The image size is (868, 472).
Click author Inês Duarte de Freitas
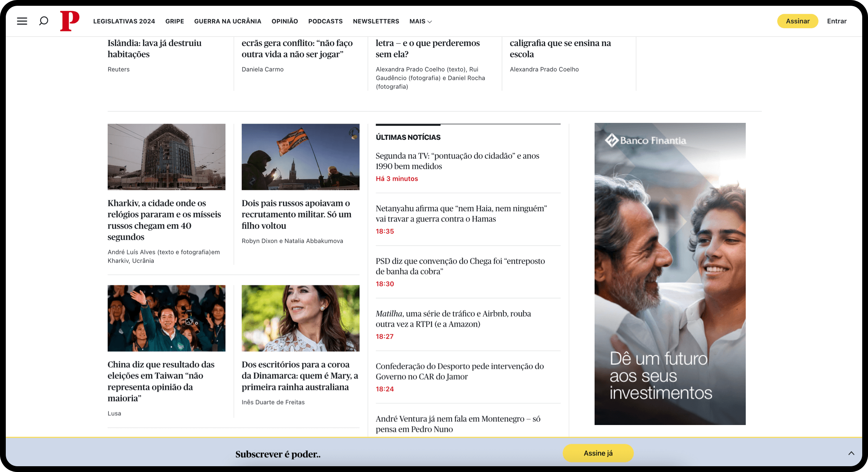[273, 402]
